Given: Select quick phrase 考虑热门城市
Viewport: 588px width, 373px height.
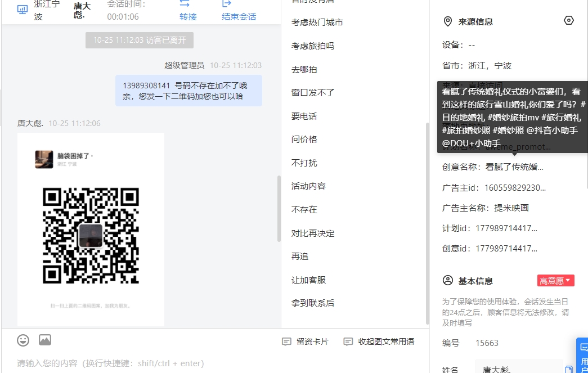Looking at the screenshot, I should click(x=317, y=23).
